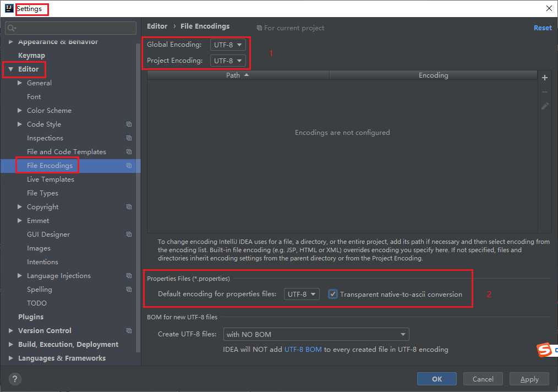The width and height of the screenshot is (558, 392).
Task: Open the Create UTF-8 files BOM dropdown
Action: click(316, 334)
